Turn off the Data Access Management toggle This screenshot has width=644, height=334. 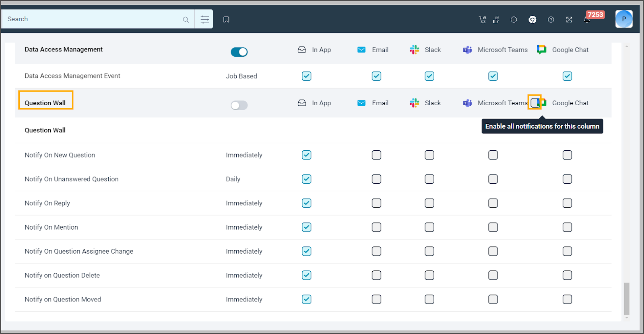(x=239, y=52)
